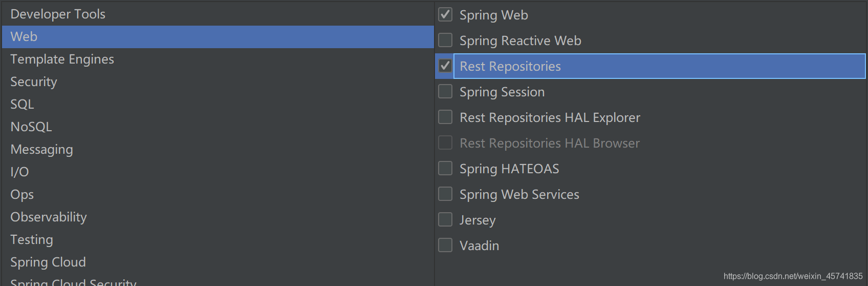Tick the Spring Web Services checkbox
This screenshot has height=286, width=868.
[445, 194]
